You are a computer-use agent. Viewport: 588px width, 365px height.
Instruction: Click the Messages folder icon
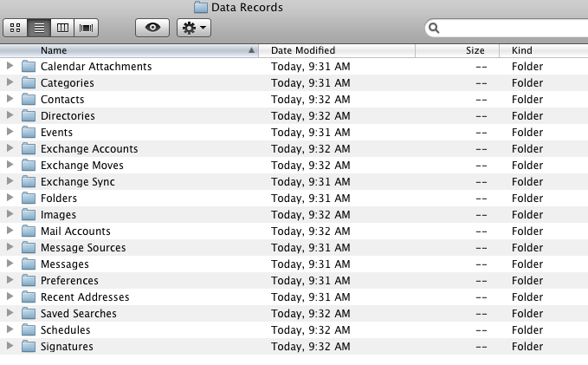pyautogui.click(x=29, y=264)
